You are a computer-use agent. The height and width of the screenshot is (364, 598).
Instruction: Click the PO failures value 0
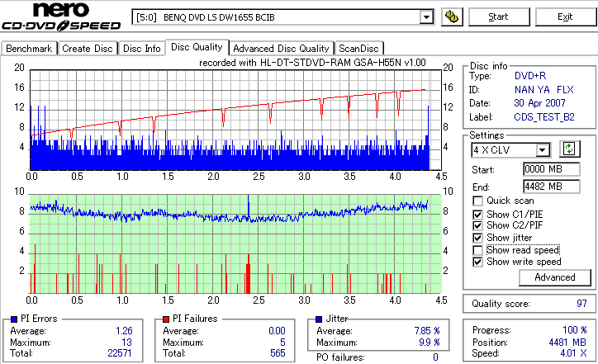(435, 357)
